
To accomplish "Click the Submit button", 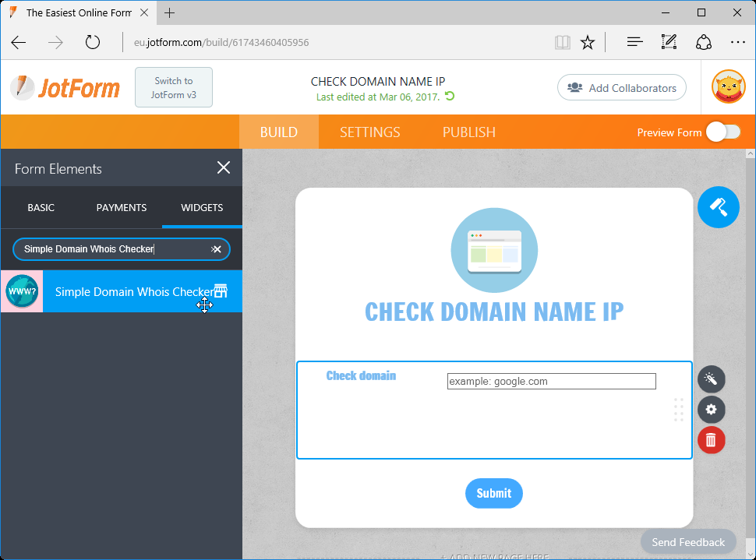I will point(493,493).
